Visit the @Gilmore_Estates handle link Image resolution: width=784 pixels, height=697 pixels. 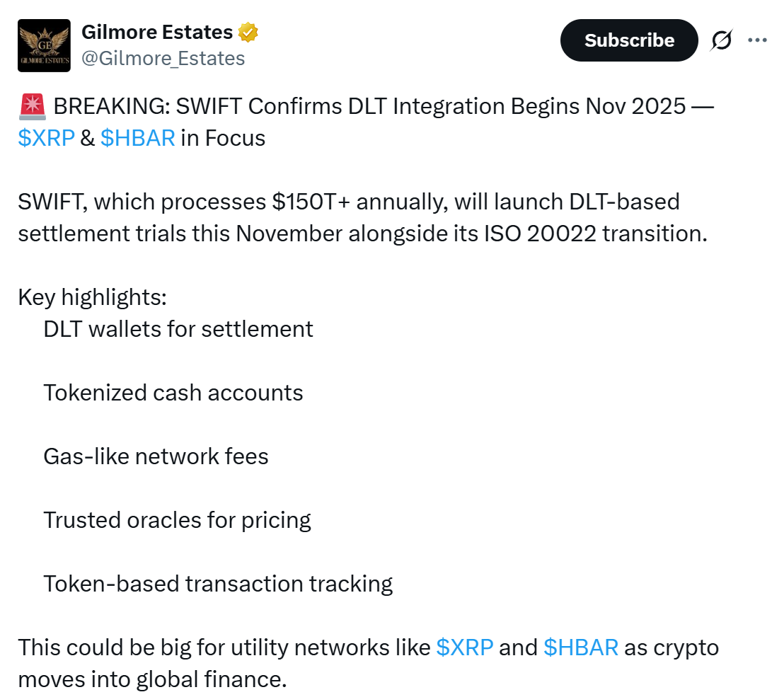pyautogui.click(x=163, y=59)
